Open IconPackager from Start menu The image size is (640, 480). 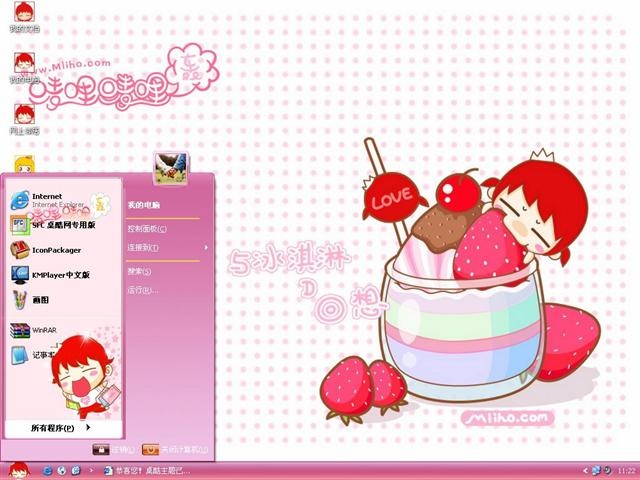point(46,250)
